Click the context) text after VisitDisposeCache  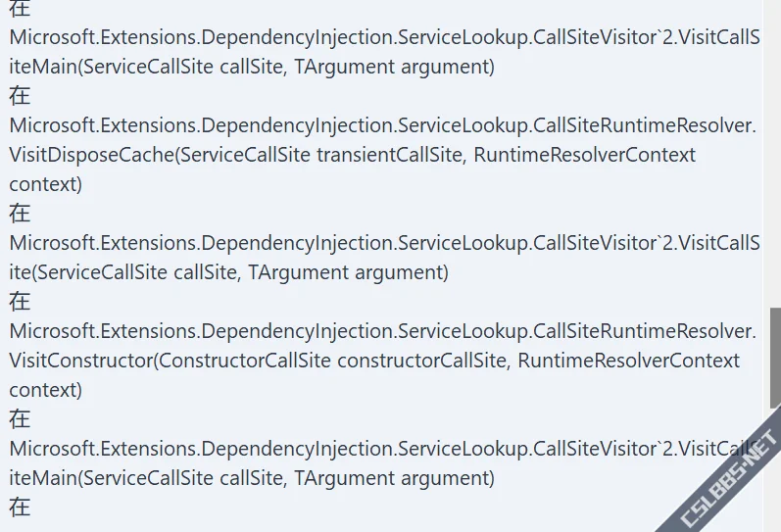(45, 184)
